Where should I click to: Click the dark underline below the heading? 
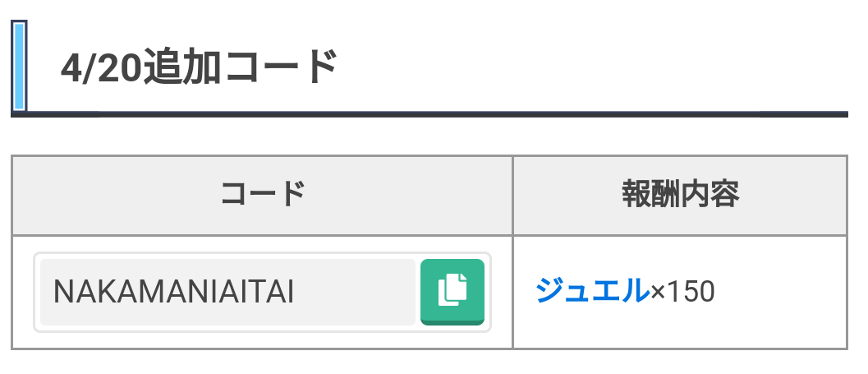point(429,114)
